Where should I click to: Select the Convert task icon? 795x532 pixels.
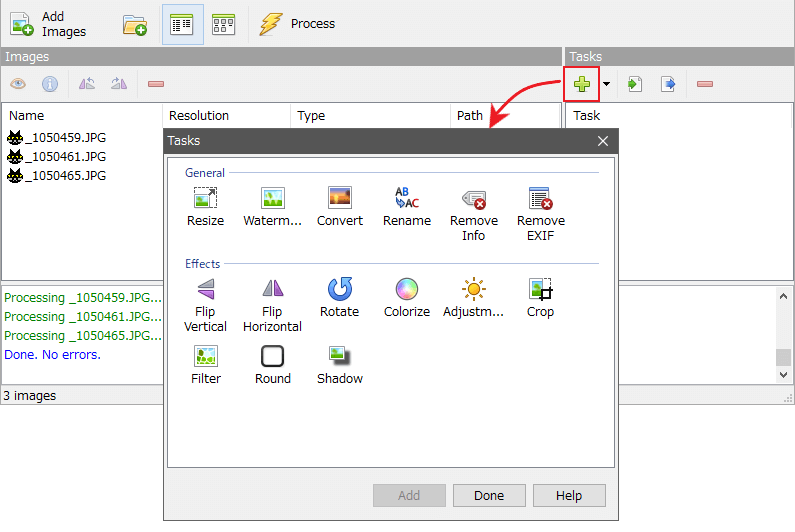339,199
